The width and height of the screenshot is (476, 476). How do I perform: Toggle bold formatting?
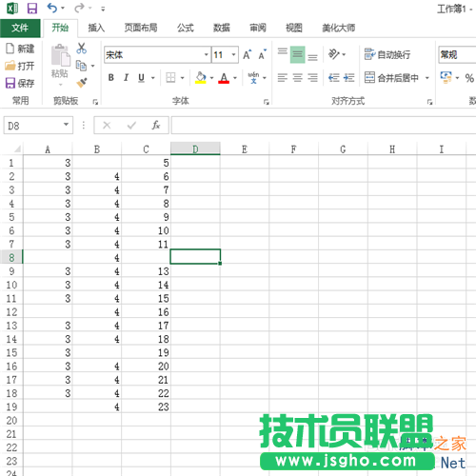click(110, 77)
